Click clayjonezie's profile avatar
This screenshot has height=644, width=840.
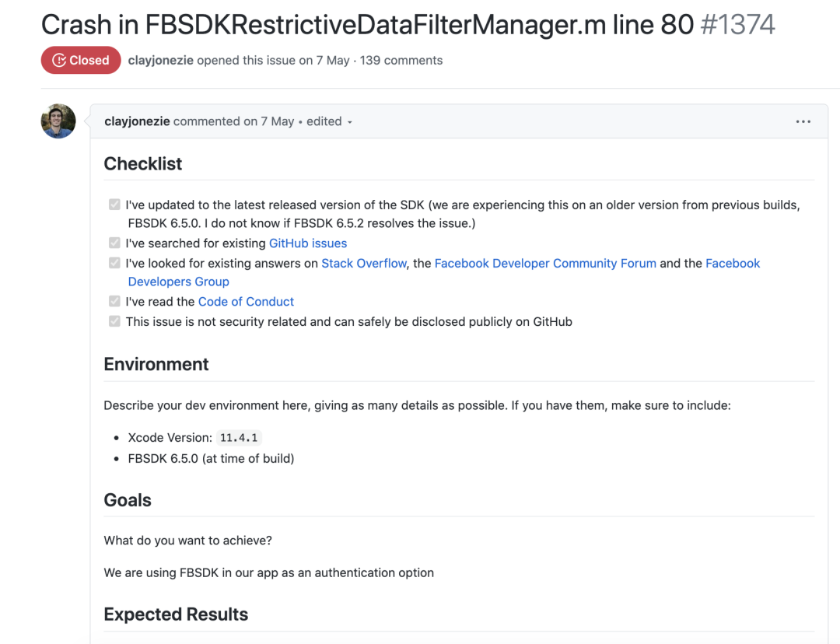point(58,121)
